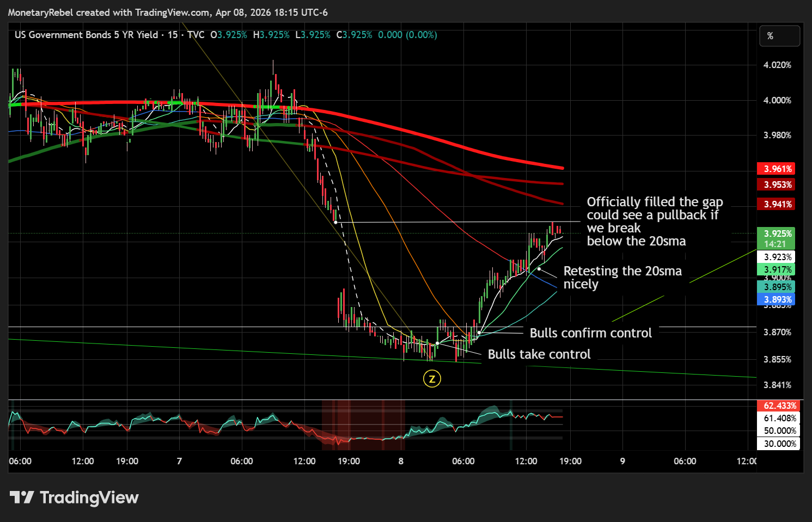Click the 30.000% oscillator level label

point(779,444)
